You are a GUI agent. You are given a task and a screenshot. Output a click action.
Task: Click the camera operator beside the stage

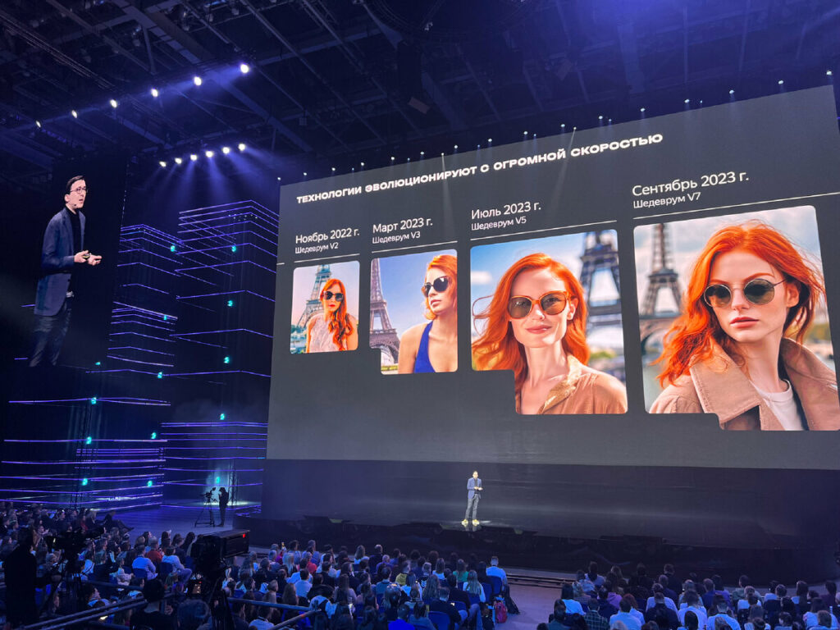tap(223, 505)
